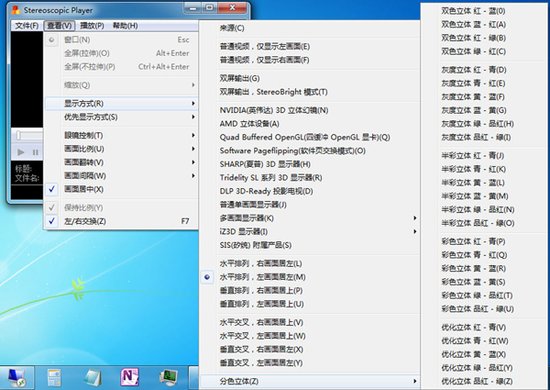Select 双色立体 红 - 蓝(0)
Viewport: 550px width, 390px height.
click(x=484, y=11)
